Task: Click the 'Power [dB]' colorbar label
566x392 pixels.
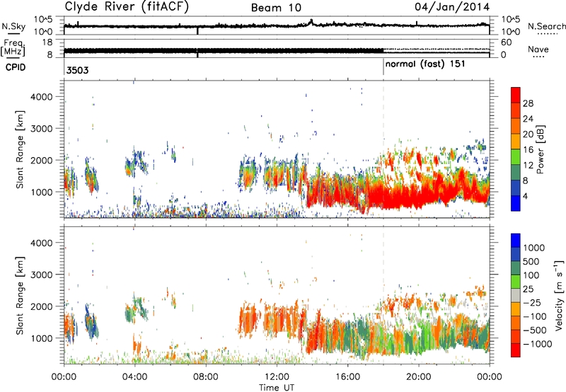Action: [540, 149]
